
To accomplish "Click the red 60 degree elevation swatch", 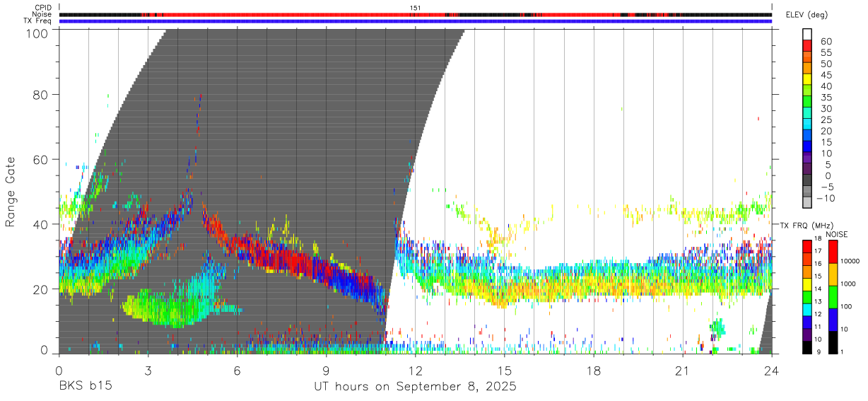I will click(807, 45).
